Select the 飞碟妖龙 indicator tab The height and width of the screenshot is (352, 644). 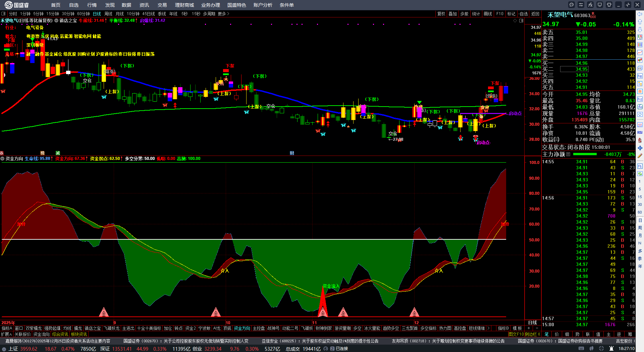point(112,328)
